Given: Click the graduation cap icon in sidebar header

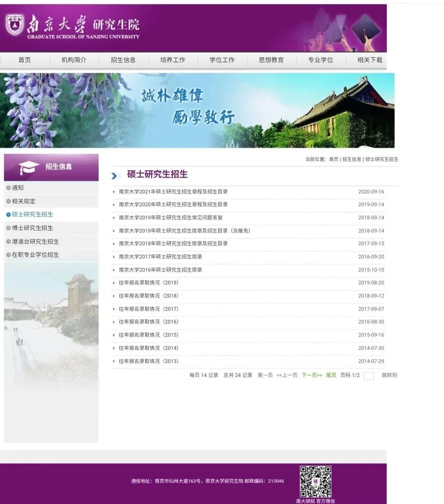Looking at the screenshot, I should pyautogui.click(x=29, y=167).
